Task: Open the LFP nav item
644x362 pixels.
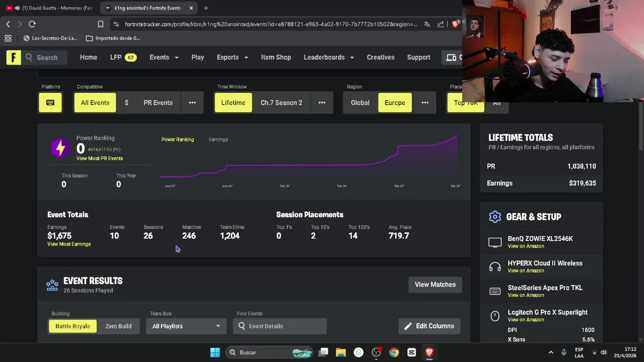Action: 123,57
